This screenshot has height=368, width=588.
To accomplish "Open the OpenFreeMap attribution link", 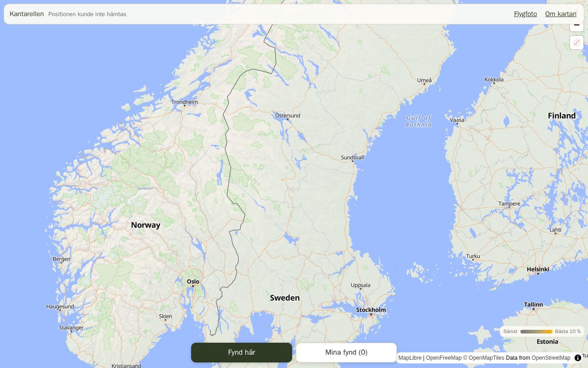I will 444,358.
